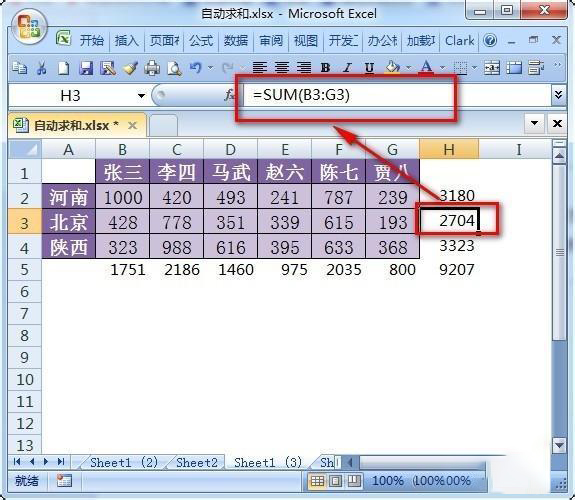Viewport: 575px width, 500px height.
Task: Expand the formula bar chevron
Action: (x=558, y=95)
